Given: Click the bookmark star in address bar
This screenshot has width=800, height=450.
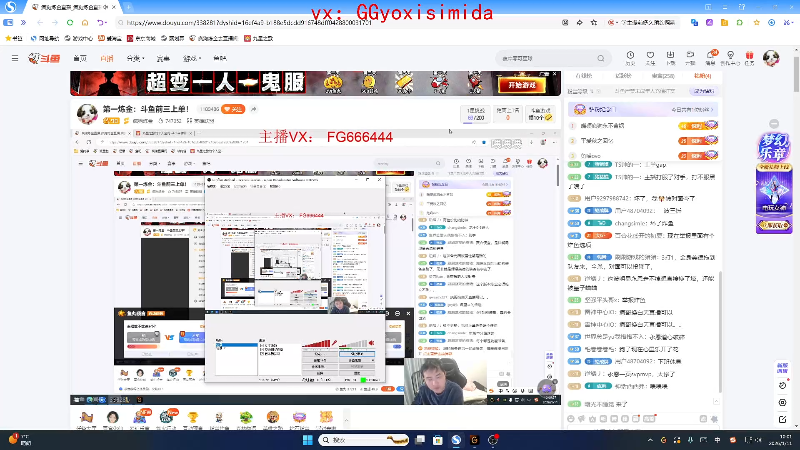Looking at the screenshot, I should click(x=594, y=22).
